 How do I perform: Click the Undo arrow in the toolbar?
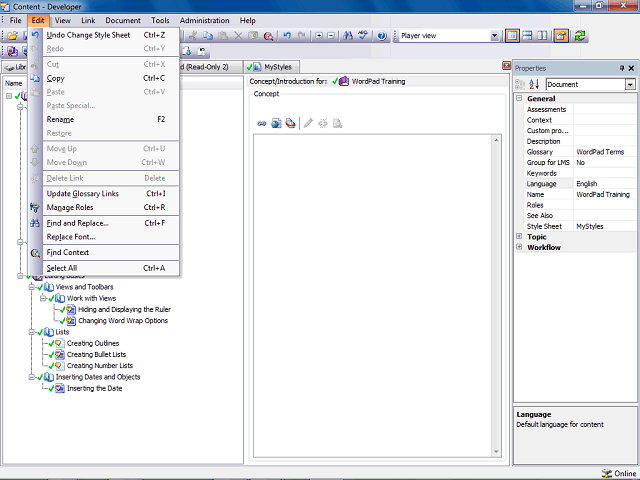click(x=287, y=36)
